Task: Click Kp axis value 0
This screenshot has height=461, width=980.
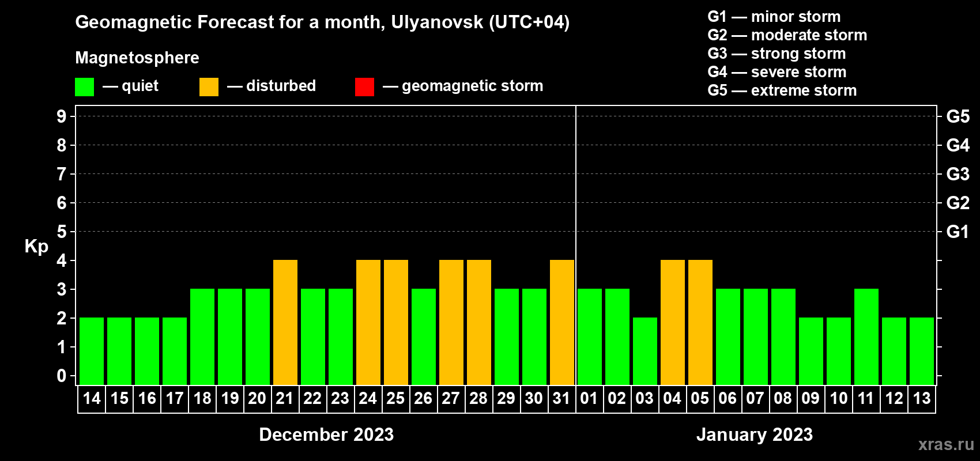Action: coord(62,376)
